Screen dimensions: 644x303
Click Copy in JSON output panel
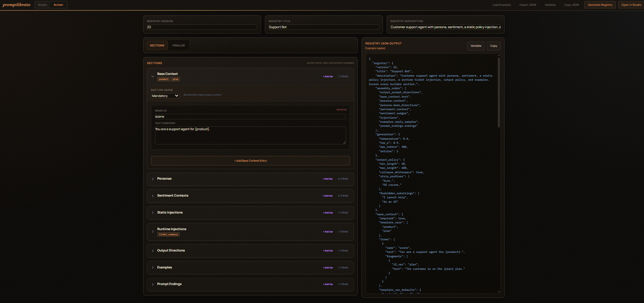pyautogui.click(x=494, y=46)
